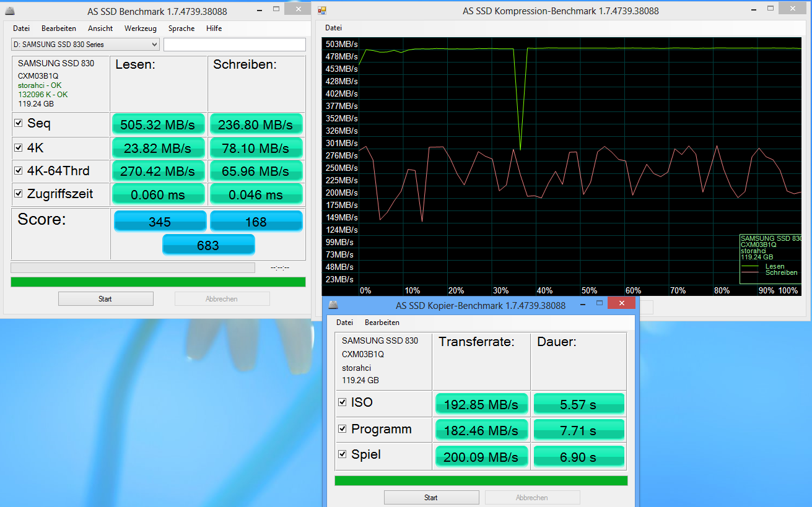Click the grey progress bar above elapsed time
This screenshot has width=812, height=507.
pos(133,267)
